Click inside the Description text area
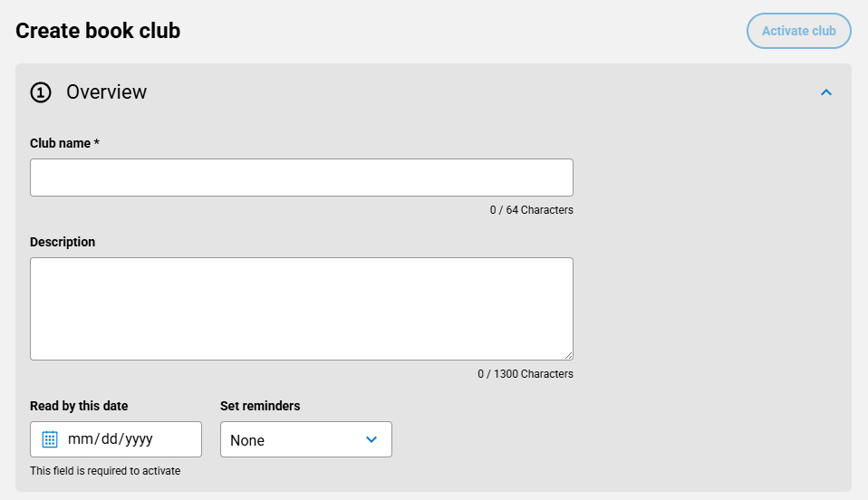The width and height of the screenshot is (868, 500). click(x=301, y=308)
